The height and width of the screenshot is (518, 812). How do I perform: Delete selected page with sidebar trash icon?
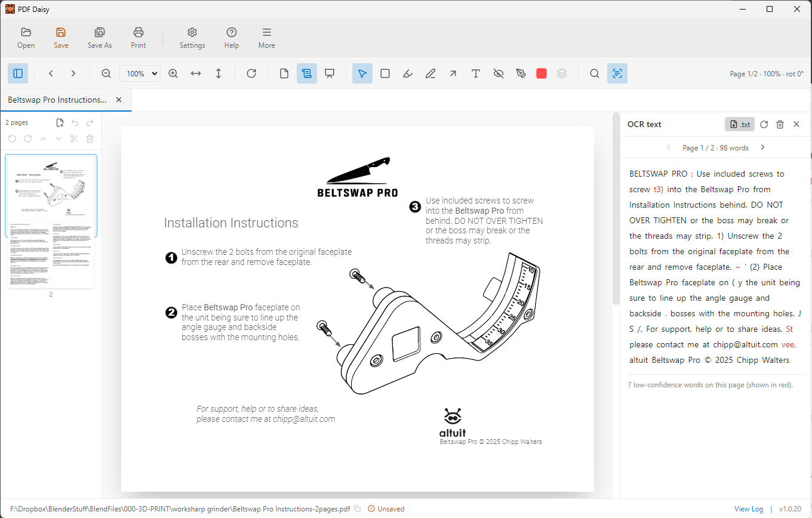pyautogui.click(x=90, y=139)
